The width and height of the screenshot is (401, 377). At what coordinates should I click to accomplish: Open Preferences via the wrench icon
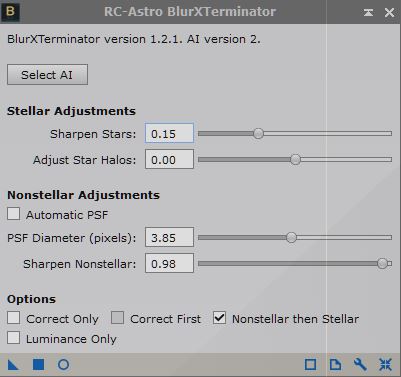coord(360,365)
